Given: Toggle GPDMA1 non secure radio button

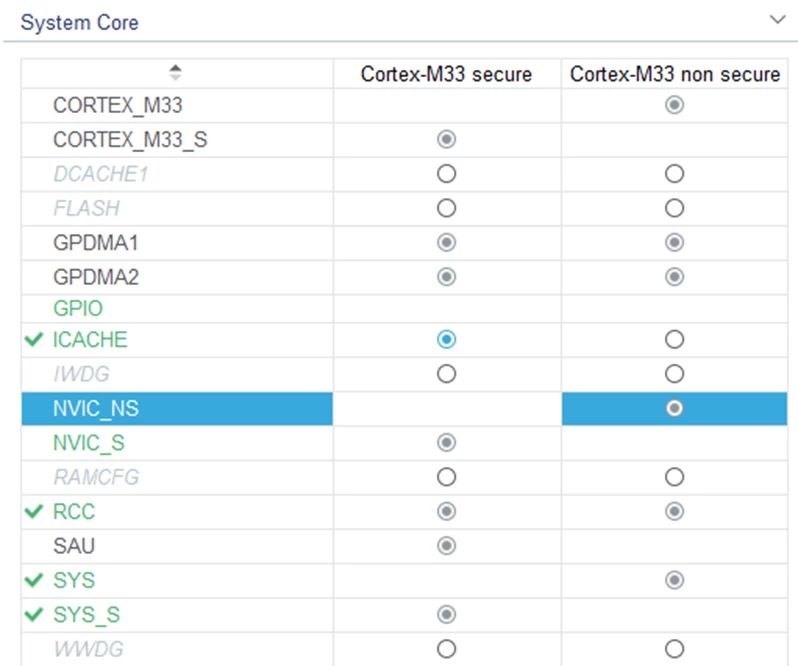Looking at the screenshot, I should [674, 243].
